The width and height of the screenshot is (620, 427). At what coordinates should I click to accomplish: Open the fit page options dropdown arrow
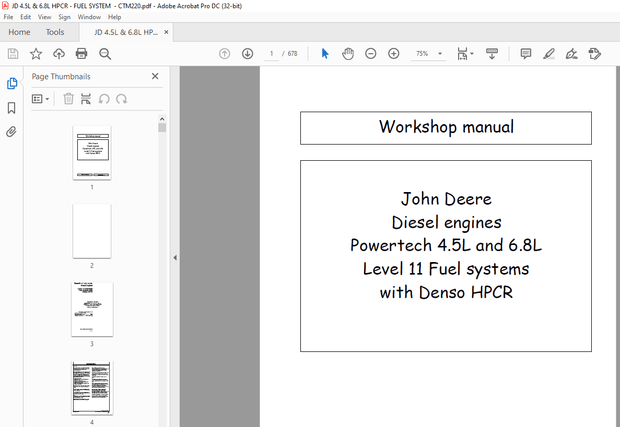point(472,53)
